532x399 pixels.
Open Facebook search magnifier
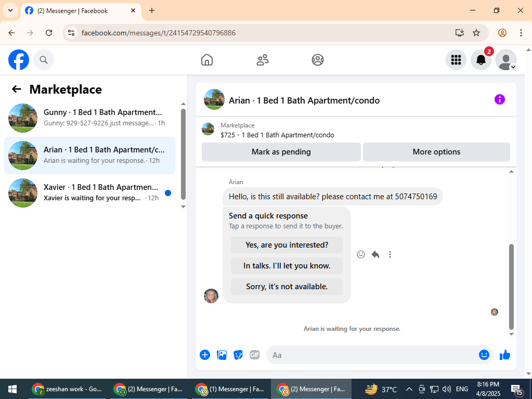click(x=44, y=60)
